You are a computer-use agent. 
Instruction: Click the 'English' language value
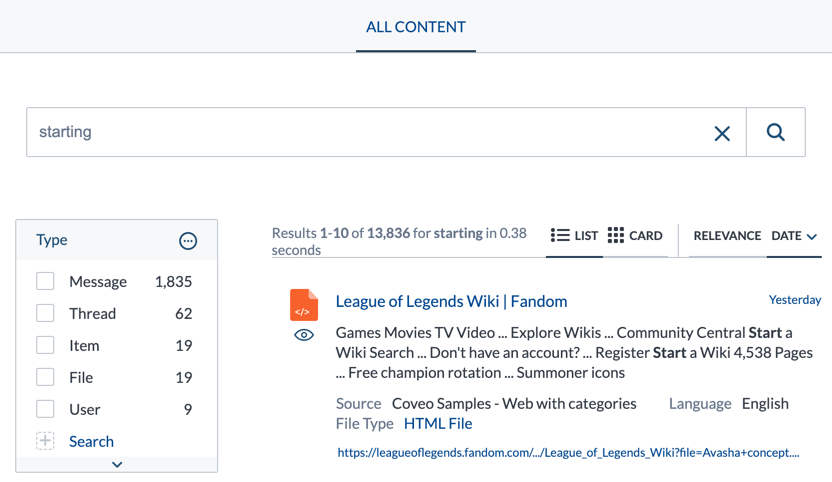pyautogui.click(x=765, y=403)
